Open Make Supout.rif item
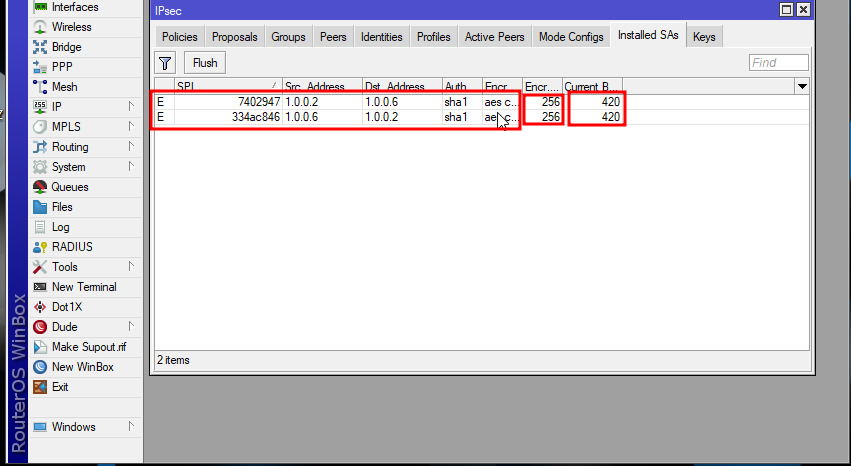This screenshot has height=466, width=851. coord(88,347)
